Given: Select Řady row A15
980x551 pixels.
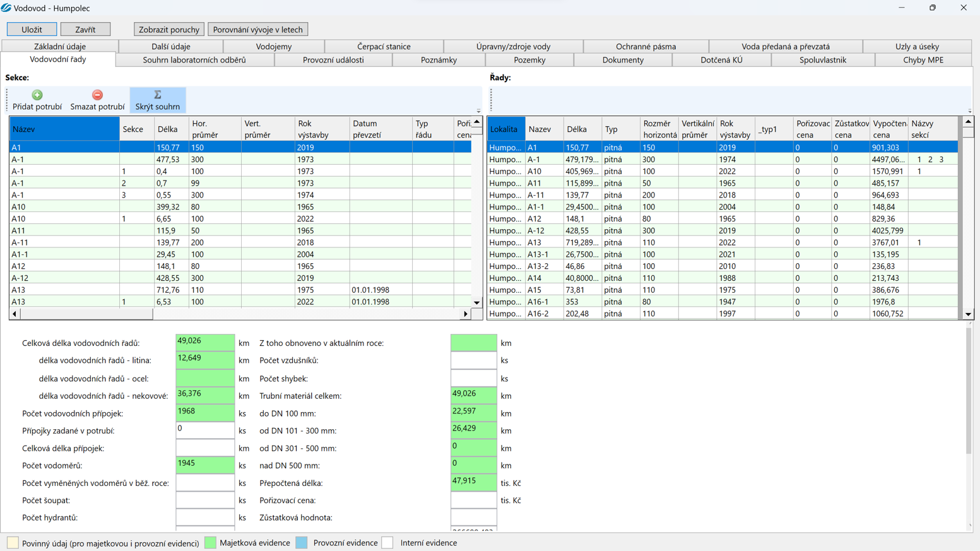Looking at the screenshot, I should 723,290.
